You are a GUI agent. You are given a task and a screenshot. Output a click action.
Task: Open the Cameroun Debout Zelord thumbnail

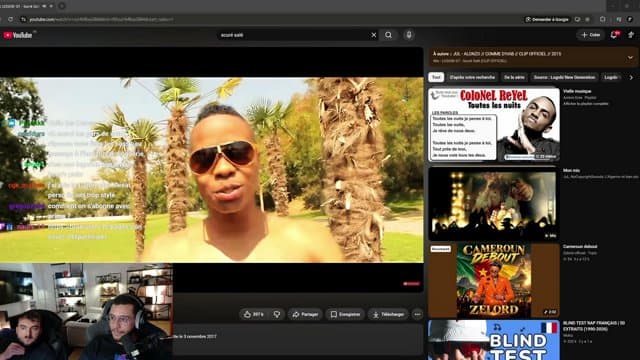494,281
